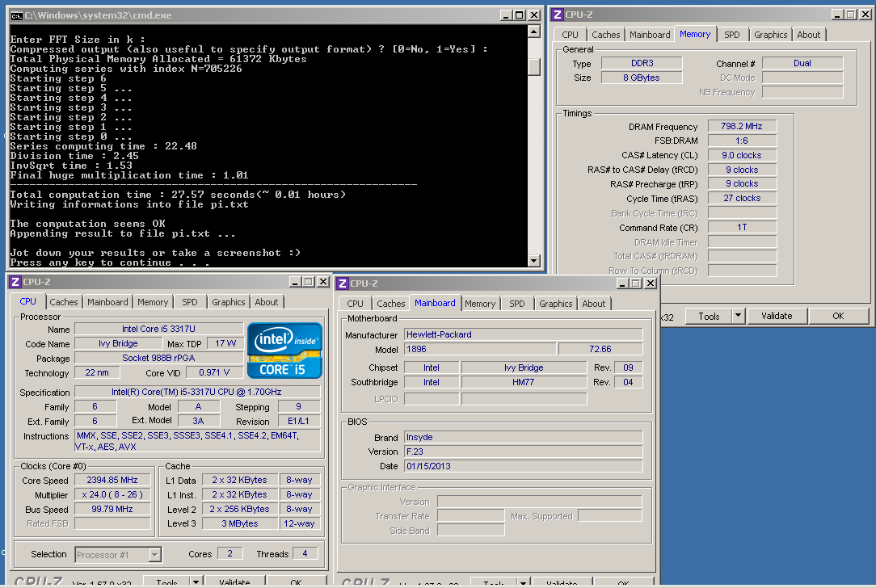Open Caches tab in Mainboard CPU-Z window

coord(390,304)
